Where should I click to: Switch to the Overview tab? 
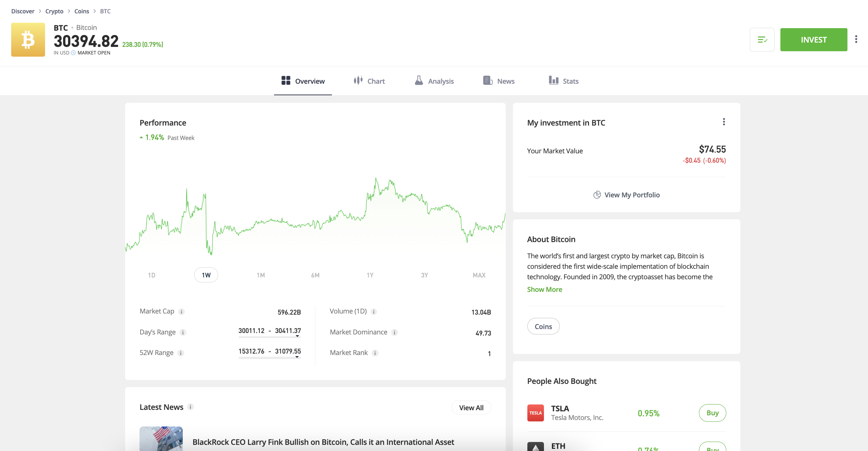pyautogui.click(x=303, y=81)
